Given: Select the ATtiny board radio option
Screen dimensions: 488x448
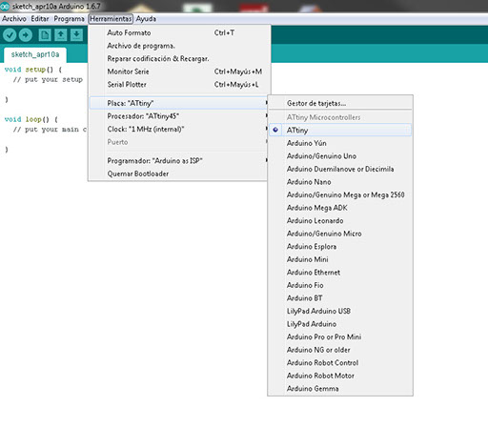Looking at the screenshot, I should (x=339, y=130).
